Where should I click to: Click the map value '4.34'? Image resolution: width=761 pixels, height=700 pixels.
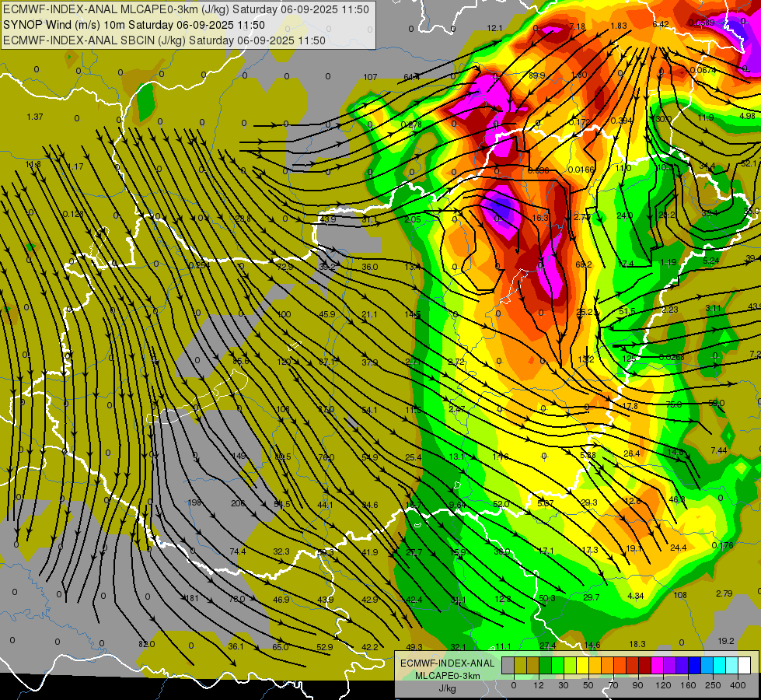635,596
